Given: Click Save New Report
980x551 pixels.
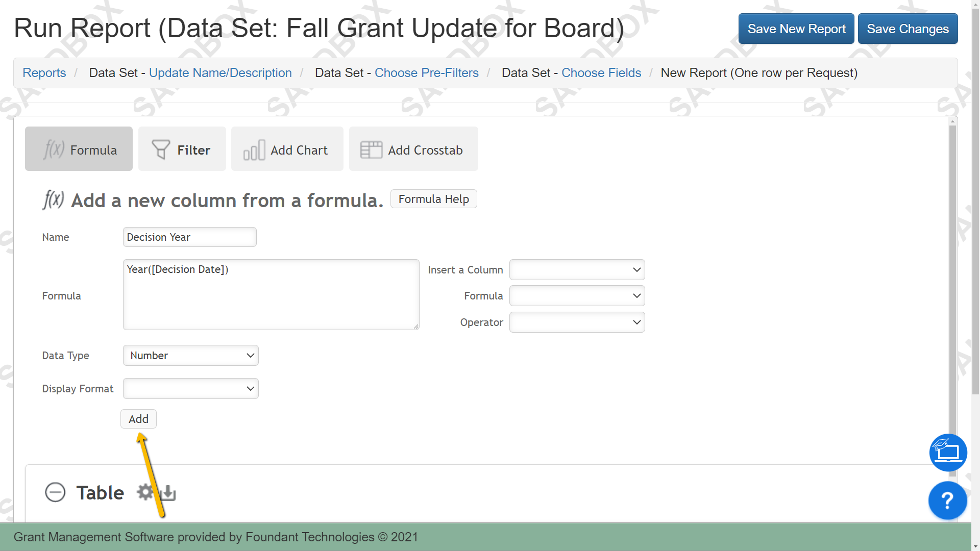Looking at the screenshot, I should pos(796,29).
